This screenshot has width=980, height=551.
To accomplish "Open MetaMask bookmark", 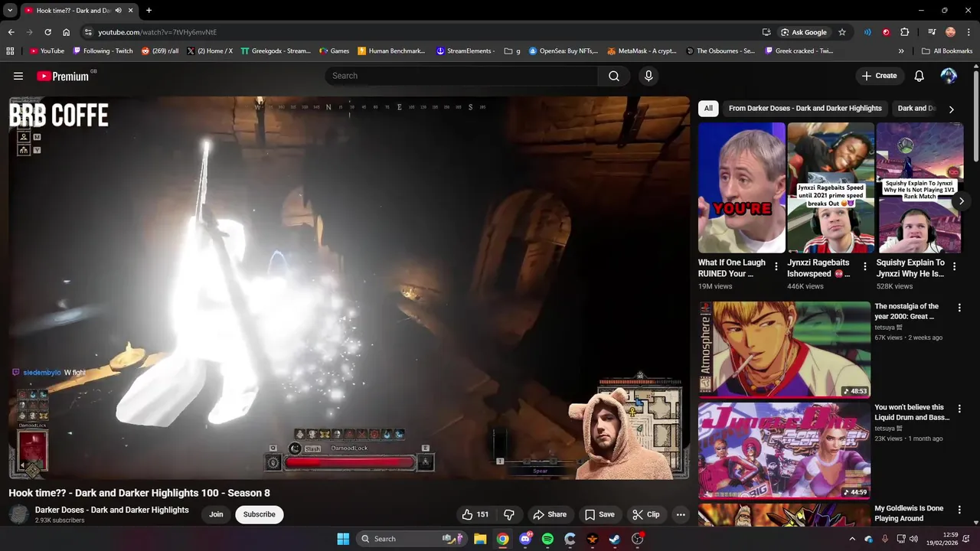I will click(642, 51).
